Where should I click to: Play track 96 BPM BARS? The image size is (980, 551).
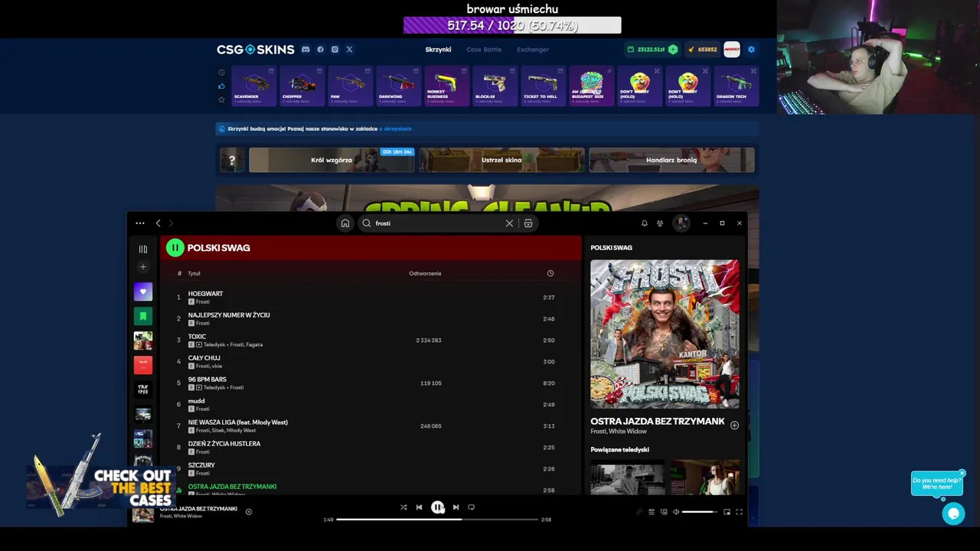click(207, 380)
